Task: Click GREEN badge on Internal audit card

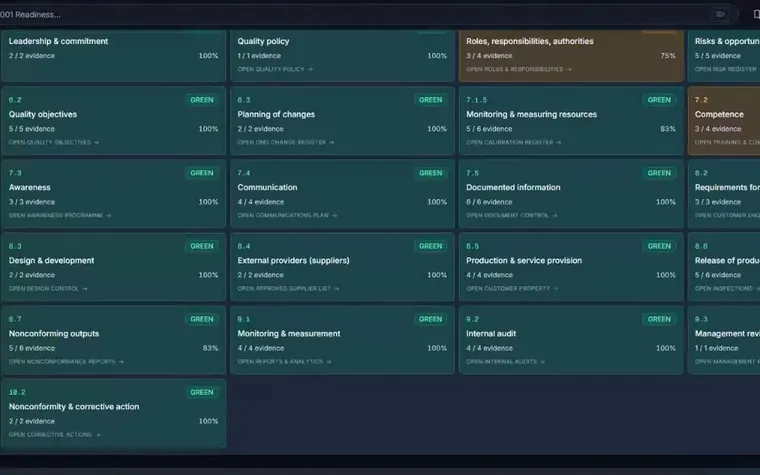Action: pyautogui.click(x=659, y=319)
